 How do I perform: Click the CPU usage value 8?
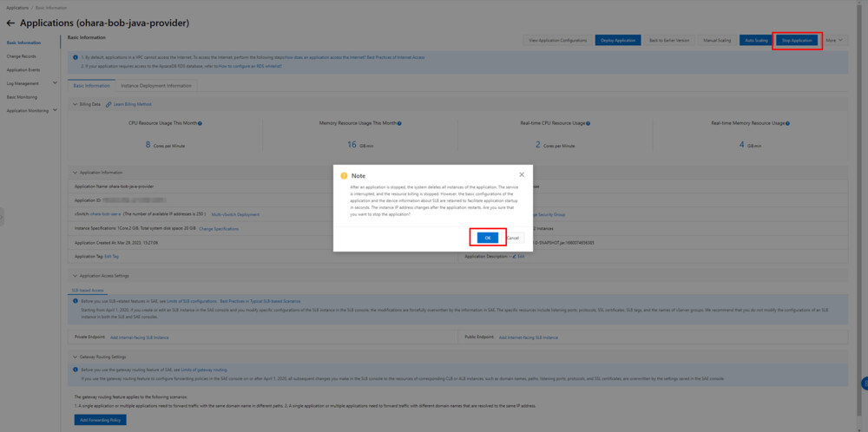point(148,144)
